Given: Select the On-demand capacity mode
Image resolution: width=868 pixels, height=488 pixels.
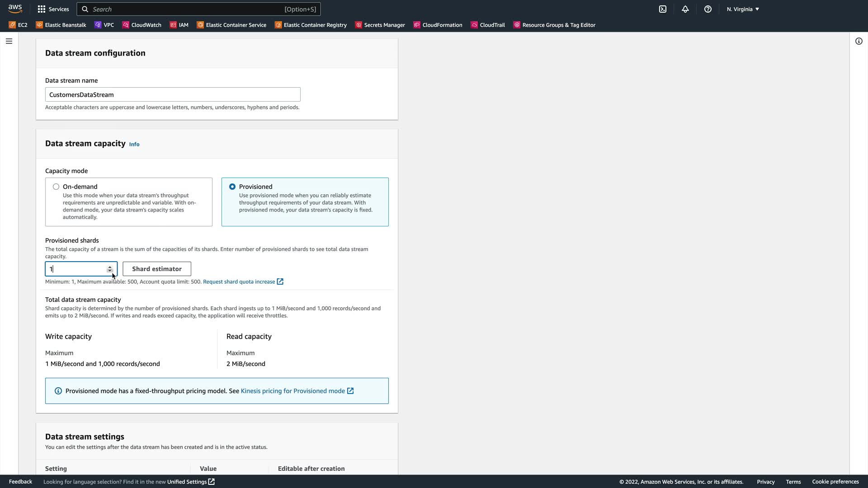Looking at the screenshot, I should pos(56,187).
